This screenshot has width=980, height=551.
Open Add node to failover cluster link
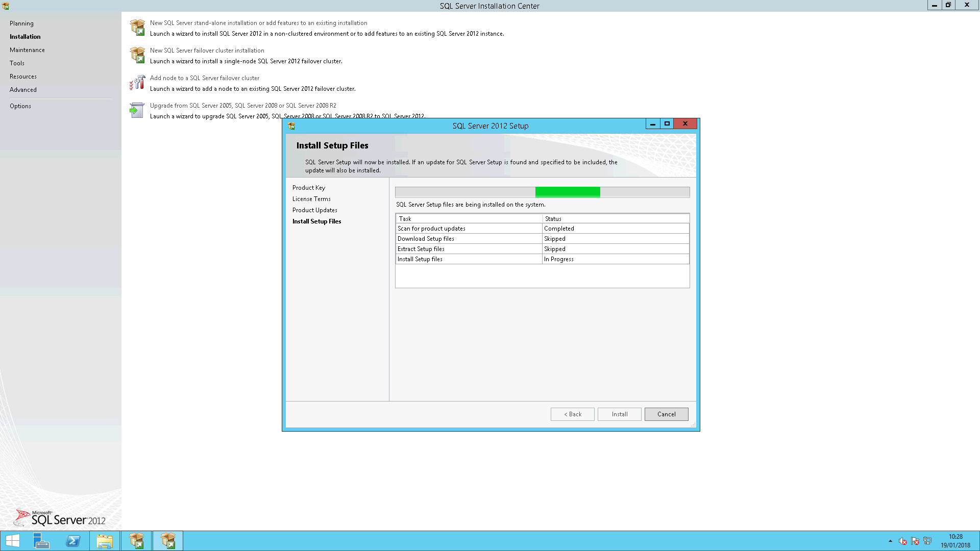pos(204,78)
